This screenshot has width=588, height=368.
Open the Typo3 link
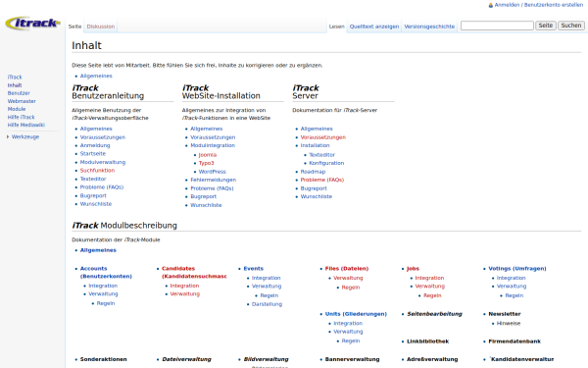(x=206, y=163)
